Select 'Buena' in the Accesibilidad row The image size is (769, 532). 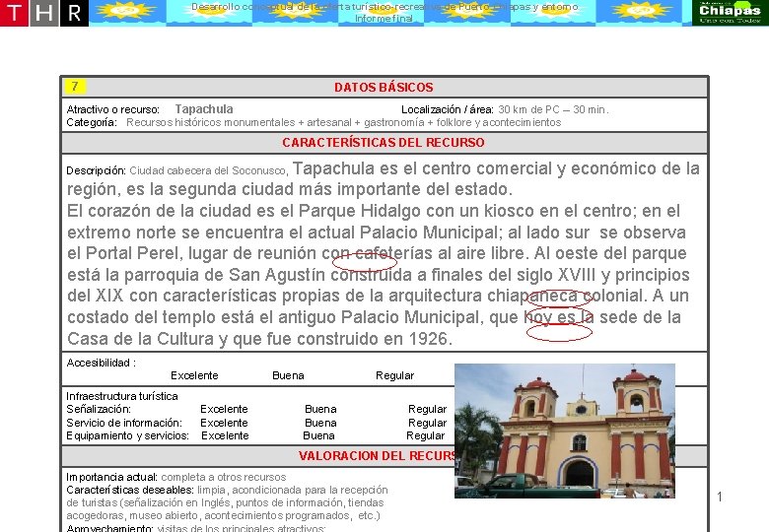[x=288, y=375]
